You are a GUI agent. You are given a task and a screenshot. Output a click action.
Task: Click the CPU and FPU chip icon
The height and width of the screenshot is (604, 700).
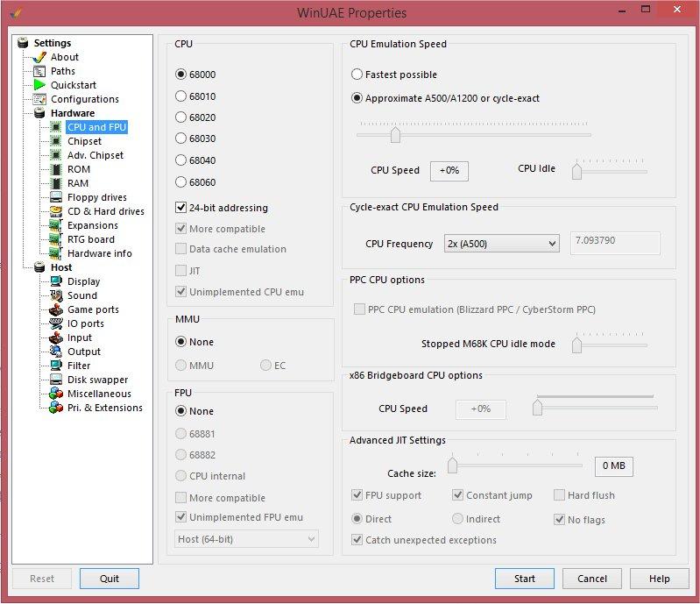point(56,127)
